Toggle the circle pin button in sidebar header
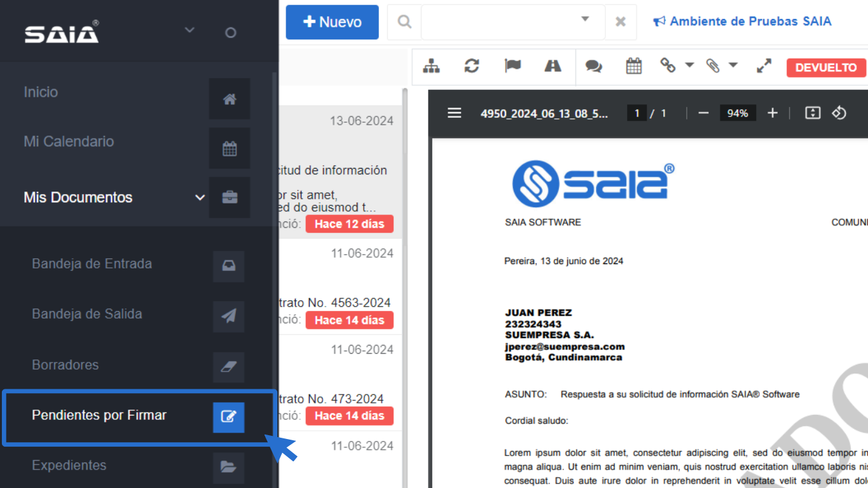Screen dimensions: 868x488 (231, 32)
